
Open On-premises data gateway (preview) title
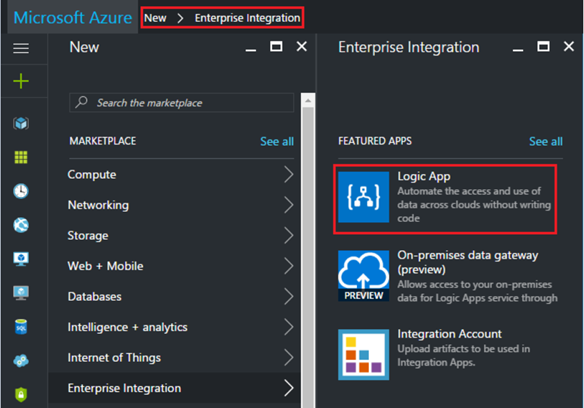pos(467,262)
